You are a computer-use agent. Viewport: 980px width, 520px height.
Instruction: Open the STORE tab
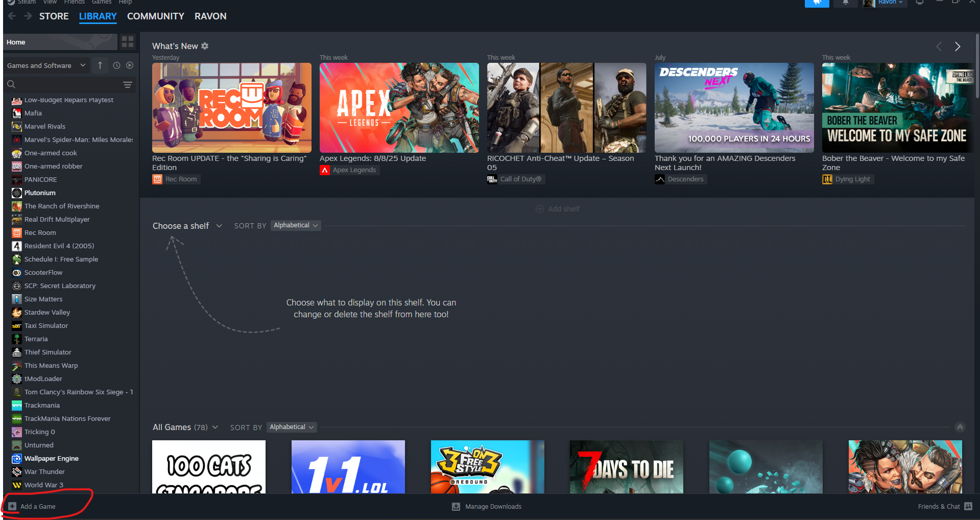[x=54, y=16]
